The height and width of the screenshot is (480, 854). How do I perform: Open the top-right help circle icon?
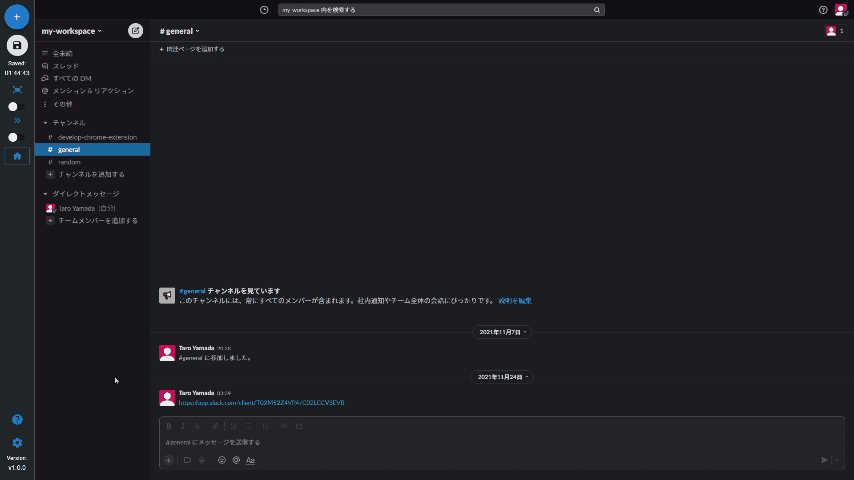[x=823, y=10]
